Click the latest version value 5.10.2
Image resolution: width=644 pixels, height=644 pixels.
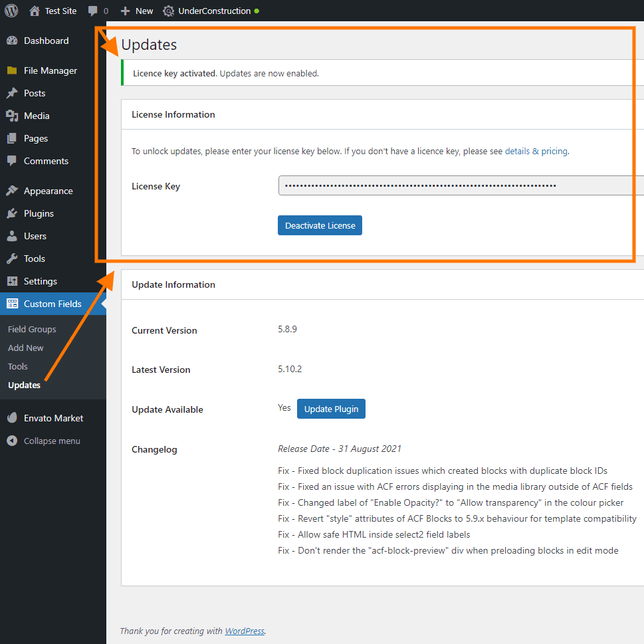(x=290, y=370)
